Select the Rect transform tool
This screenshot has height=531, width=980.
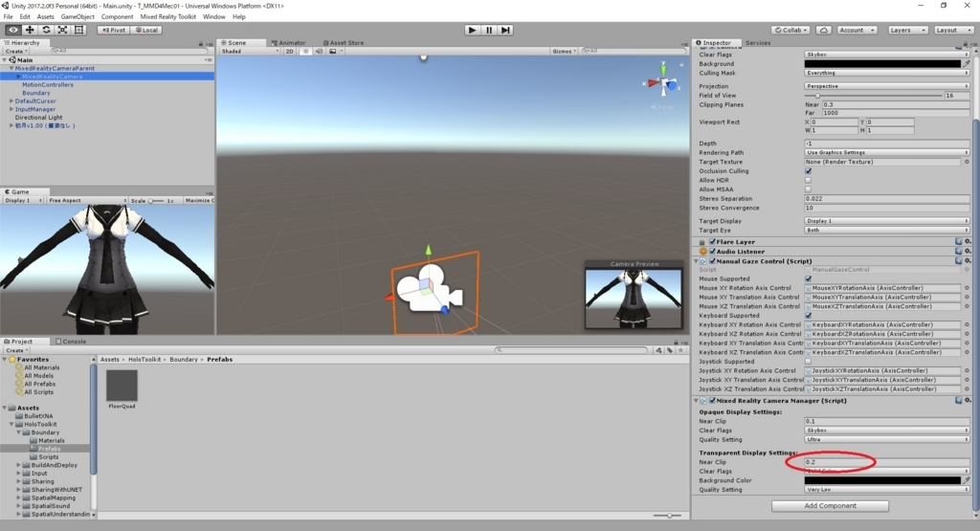point(79,30)
